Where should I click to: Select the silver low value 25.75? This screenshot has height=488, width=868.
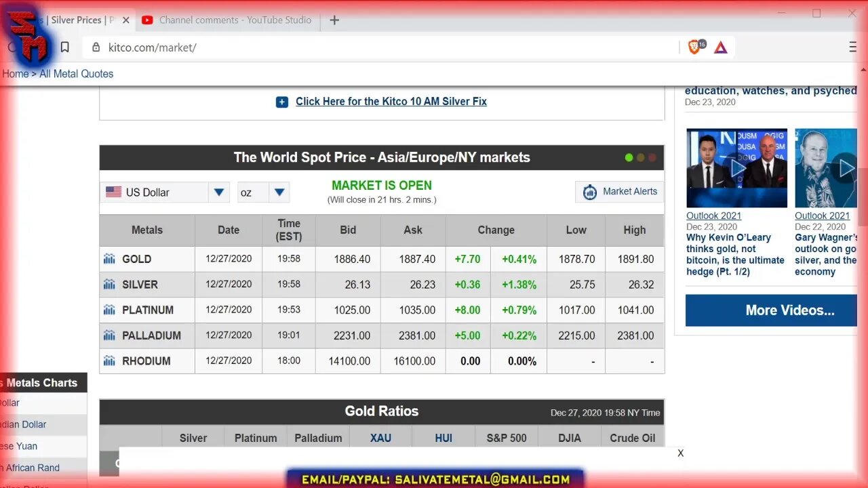coord(582,285)
